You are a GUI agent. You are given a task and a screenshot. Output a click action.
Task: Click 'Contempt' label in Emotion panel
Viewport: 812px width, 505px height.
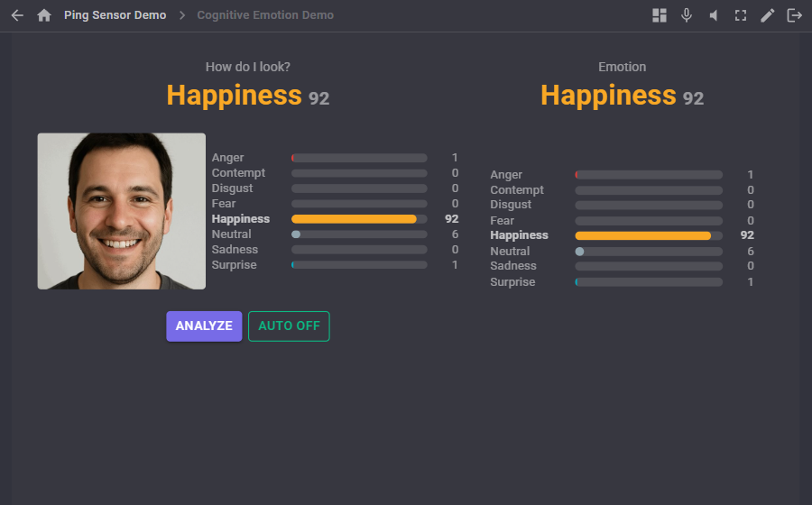tap(517, 190)
